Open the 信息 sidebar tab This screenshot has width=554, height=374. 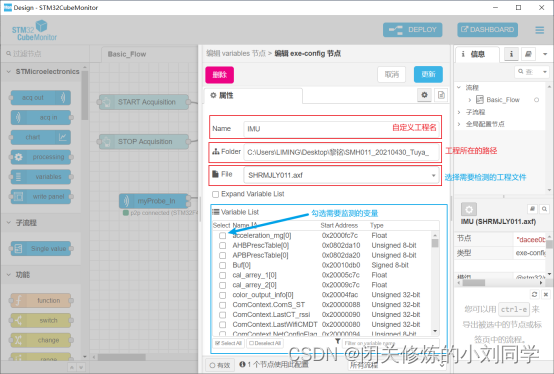tap(477, 54)
